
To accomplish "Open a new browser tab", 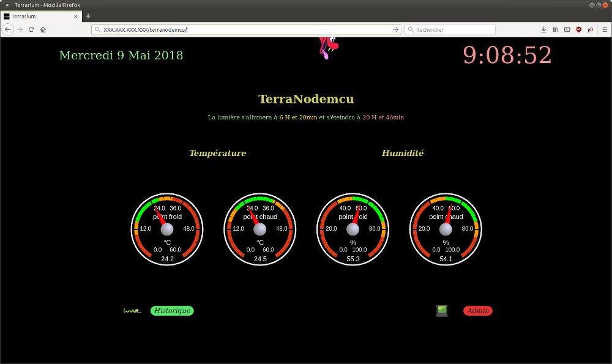I will [x=88, y=16].
